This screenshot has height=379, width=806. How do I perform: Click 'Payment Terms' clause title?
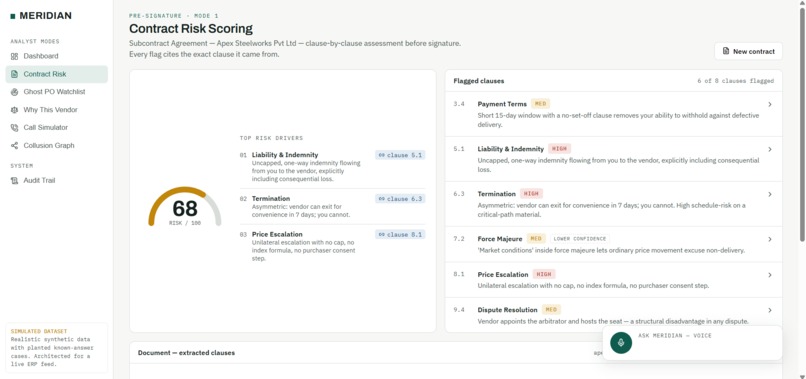coord(502,104)
